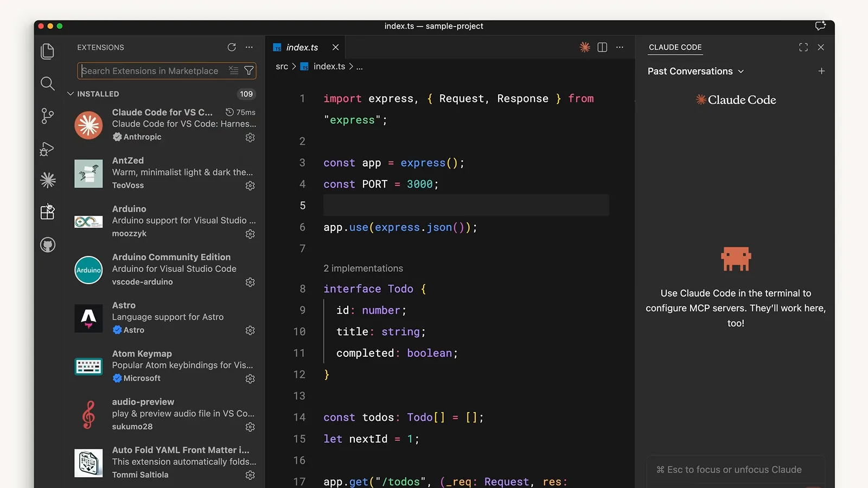Expand the Past Conversations dropdown
The image size is (868, 488).
click(695, 71)
